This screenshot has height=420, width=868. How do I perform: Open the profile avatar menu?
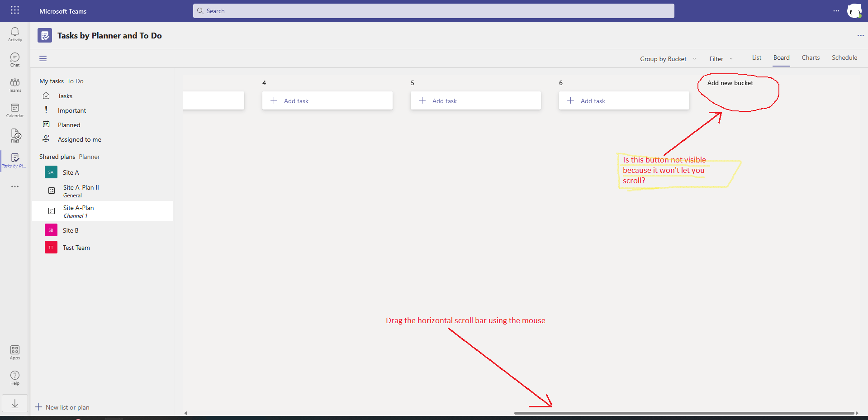(854, 11)
